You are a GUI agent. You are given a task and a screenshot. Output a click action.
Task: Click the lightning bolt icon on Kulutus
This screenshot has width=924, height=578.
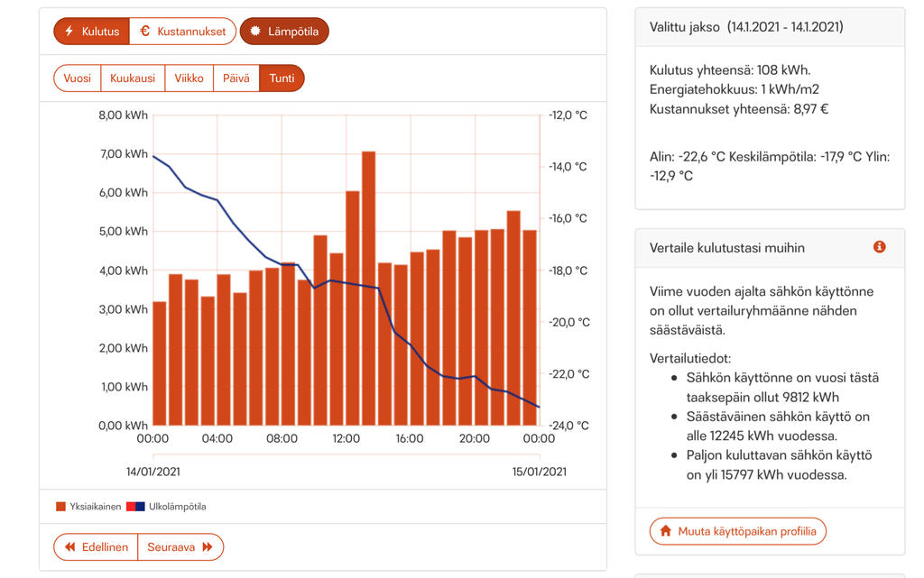(69, 32)
